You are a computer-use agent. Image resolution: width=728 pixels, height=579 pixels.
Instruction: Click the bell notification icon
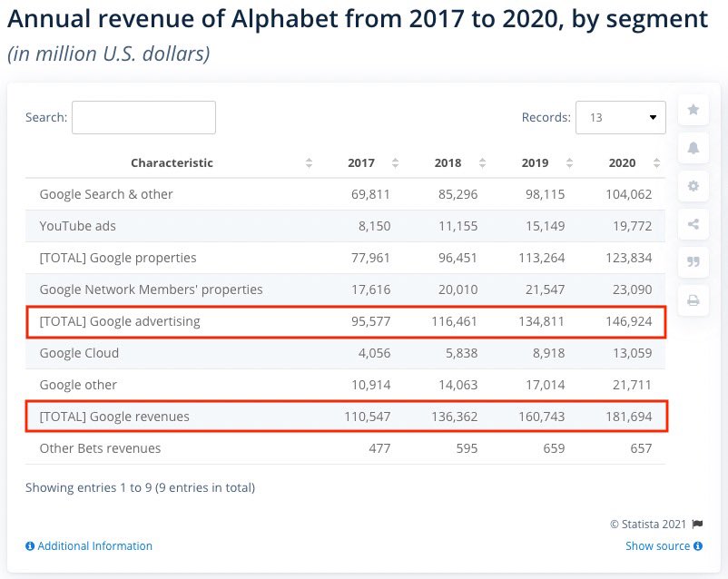coord(694,148)
